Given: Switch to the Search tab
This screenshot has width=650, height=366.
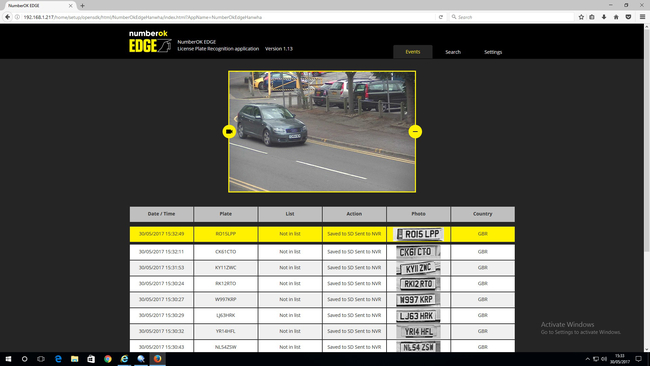Looking at the screenshot, I should [x=453, y=52].
